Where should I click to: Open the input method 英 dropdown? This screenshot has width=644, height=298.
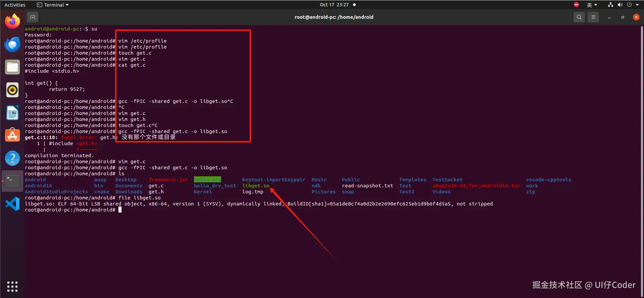click(592, 5)
